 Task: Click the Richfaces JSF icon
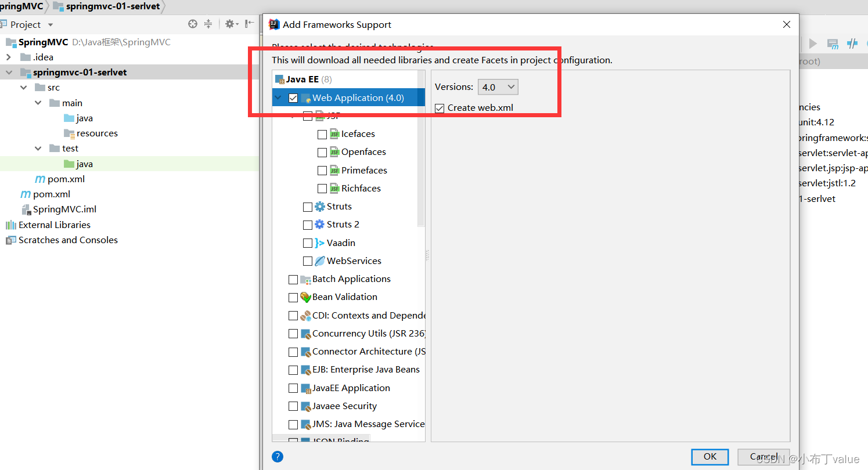(x=334, y=189)
